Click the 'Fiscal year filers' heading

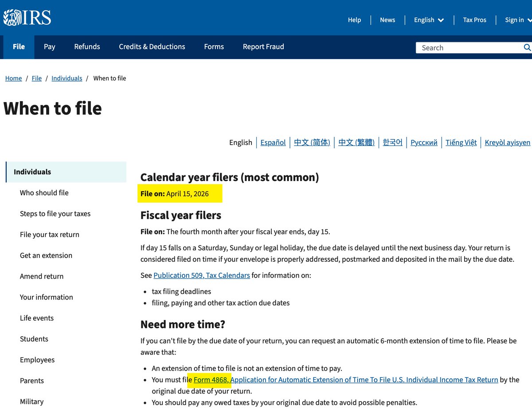[181, 215]
